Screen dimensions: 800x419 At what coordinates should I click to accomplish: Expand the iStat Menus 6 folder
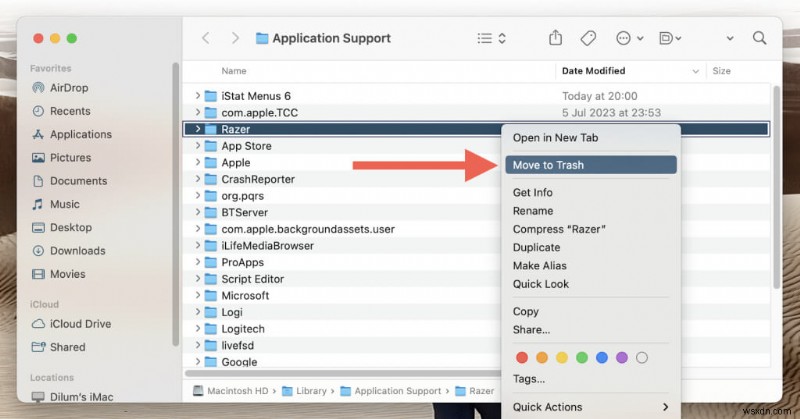click(x=197, y=95)
